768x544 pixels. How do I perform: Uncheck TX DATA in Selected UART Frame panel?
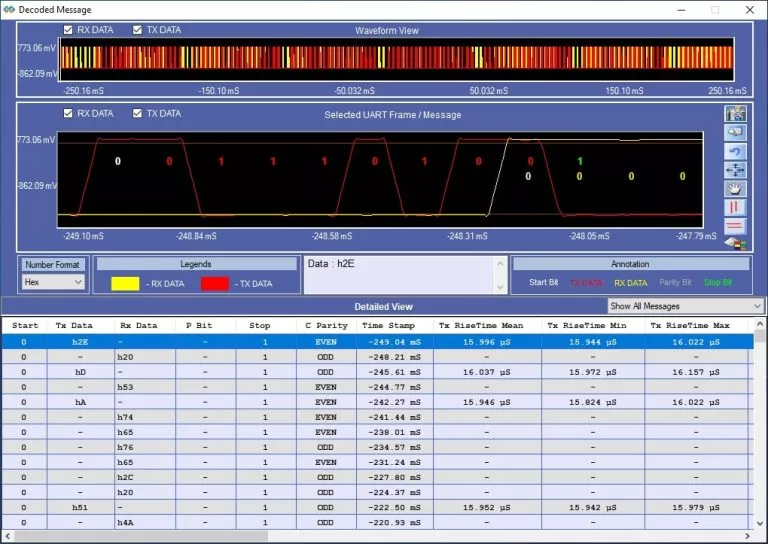138,114
